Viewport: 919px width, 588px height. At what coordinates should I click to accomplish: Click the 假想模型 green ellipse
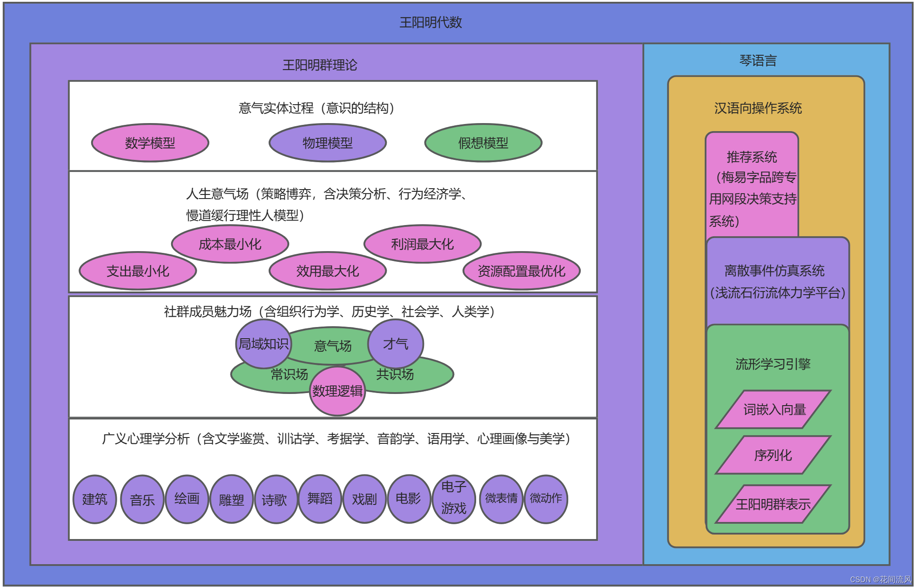click(483, 143)
